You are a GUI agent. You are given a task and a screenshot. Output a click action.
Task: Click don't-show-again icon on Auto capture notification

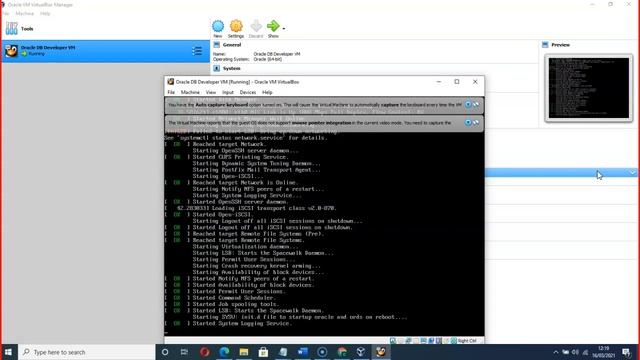476,104
